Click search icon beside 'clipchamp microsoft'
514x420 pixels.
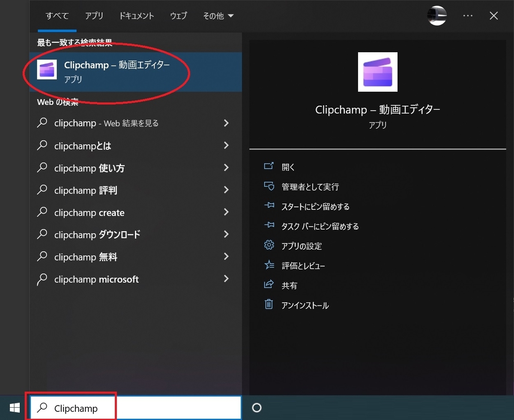point(42,279)
